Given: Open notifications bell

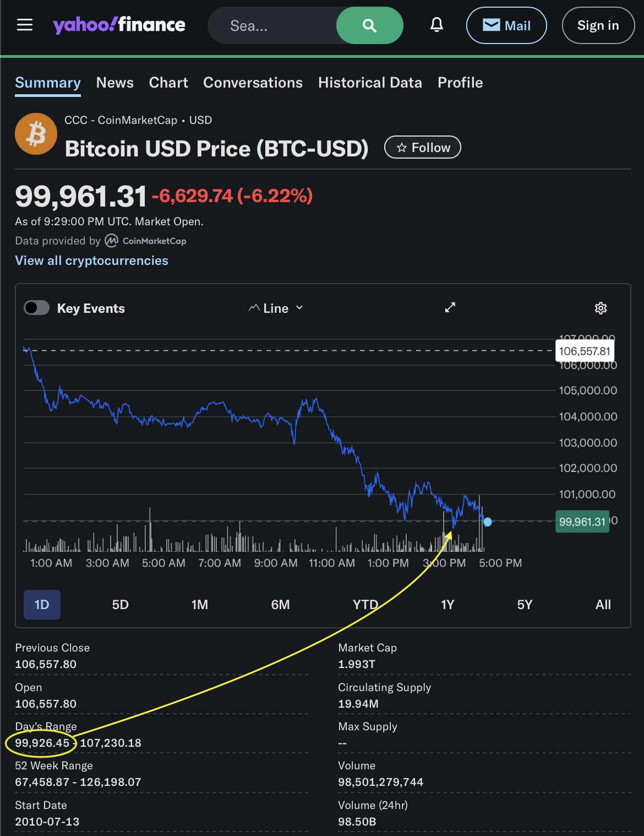Looking at the screenshot, I should (436, 25).
